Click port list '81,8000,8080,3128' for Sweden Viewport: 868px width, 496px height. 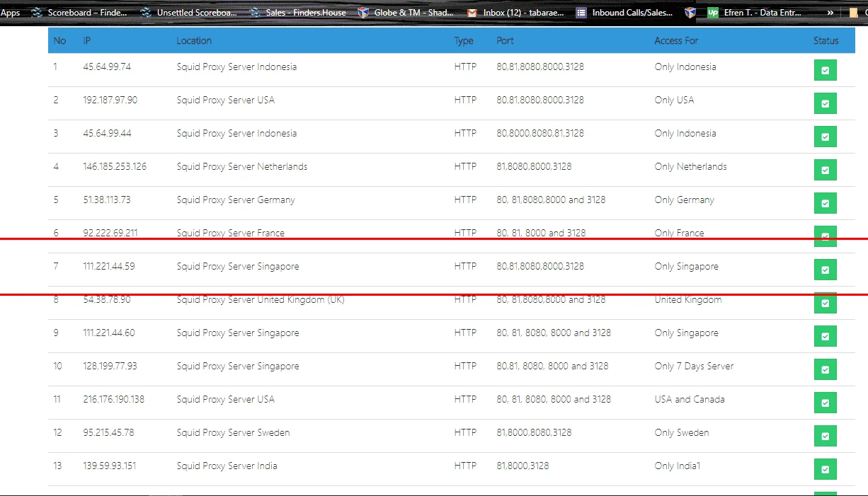pos(534,432)
